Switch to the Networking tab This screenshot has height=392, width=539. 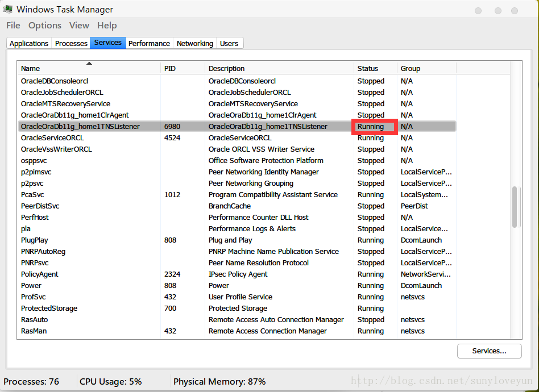click(195, 43)
